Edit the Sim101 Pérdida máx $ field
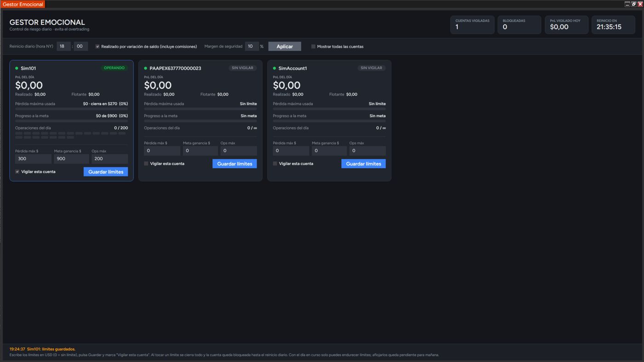644x362 pixels. 33,159
